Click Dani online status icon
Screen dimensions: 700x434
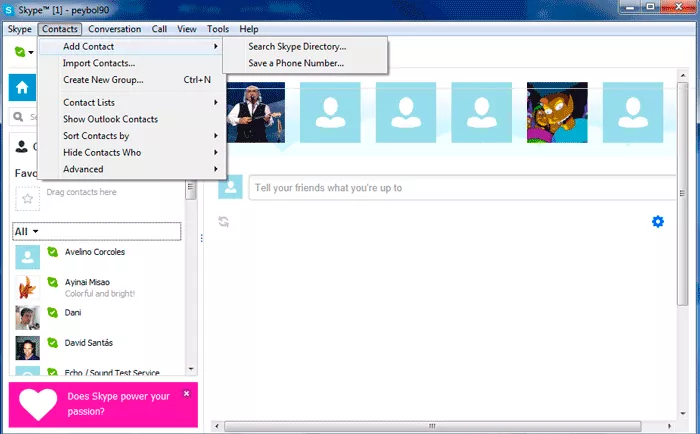[53, 313]
